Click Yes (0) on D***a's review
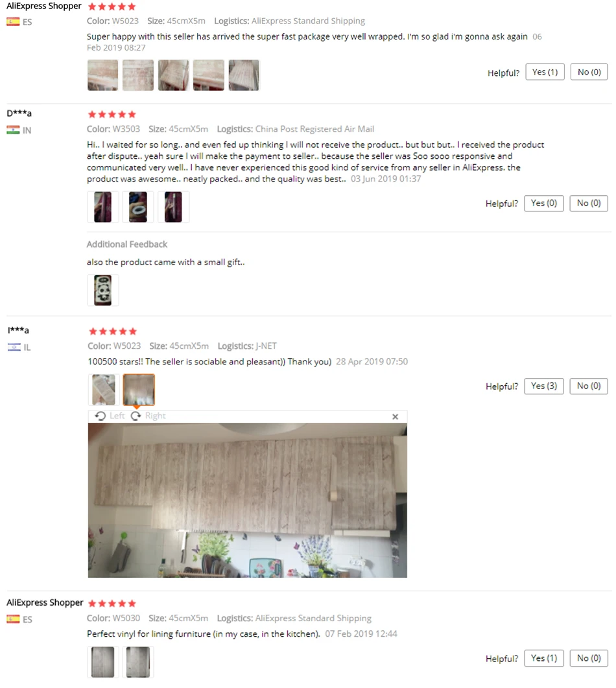 pos(543,203)
